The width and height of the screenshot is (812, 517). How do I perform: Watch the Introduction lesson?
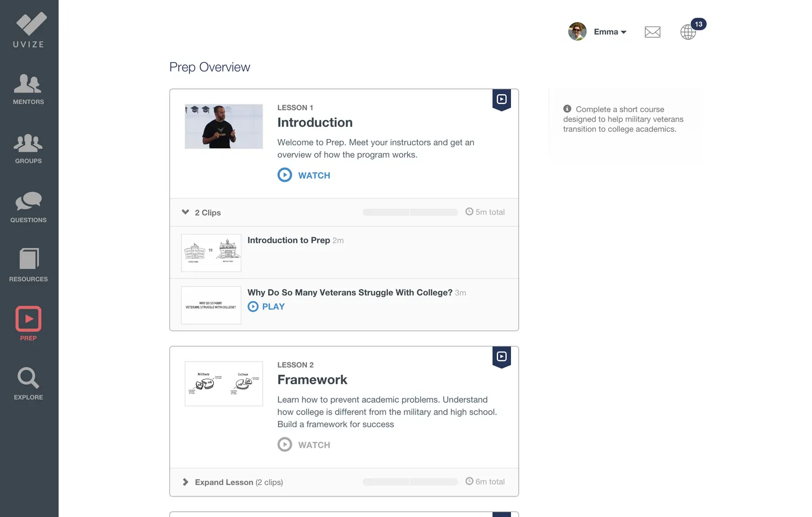[x=304, y=175]
